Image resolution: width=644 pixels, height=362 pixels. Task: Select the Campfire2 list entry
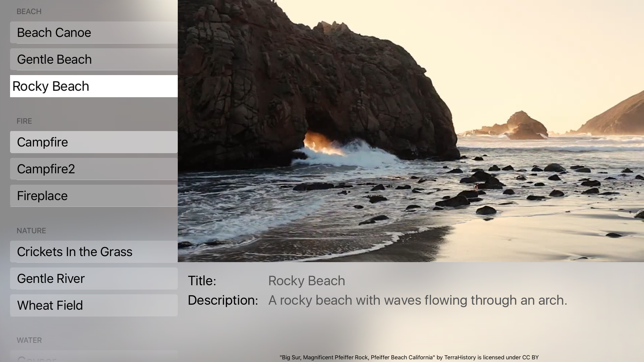click(94, 169)
